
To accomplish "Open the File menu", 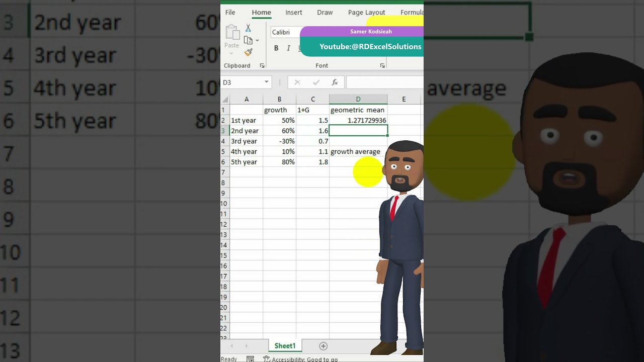I will [230, 13].
